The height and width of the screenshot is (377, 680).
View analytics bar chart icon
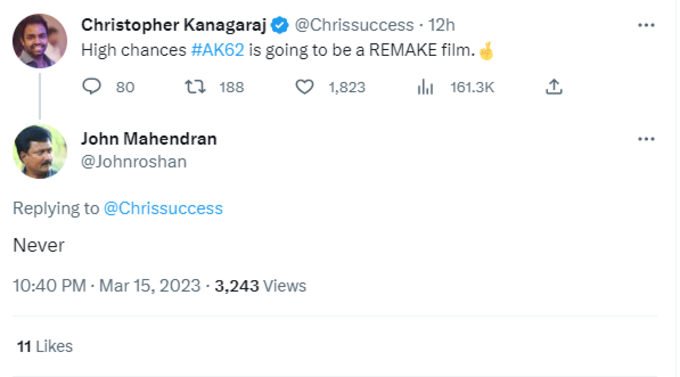tap(425, 87)
